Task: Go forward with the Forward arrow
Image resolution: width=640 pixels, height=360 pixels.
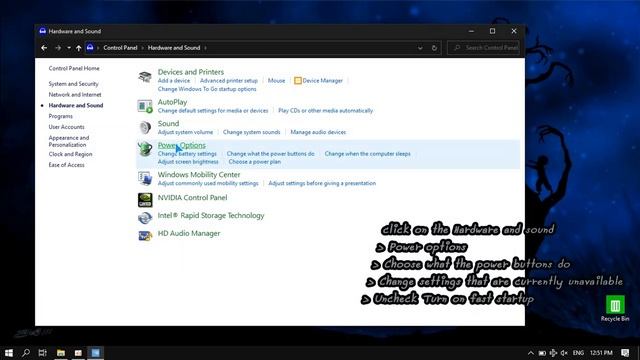Action: tap(58, 48)
